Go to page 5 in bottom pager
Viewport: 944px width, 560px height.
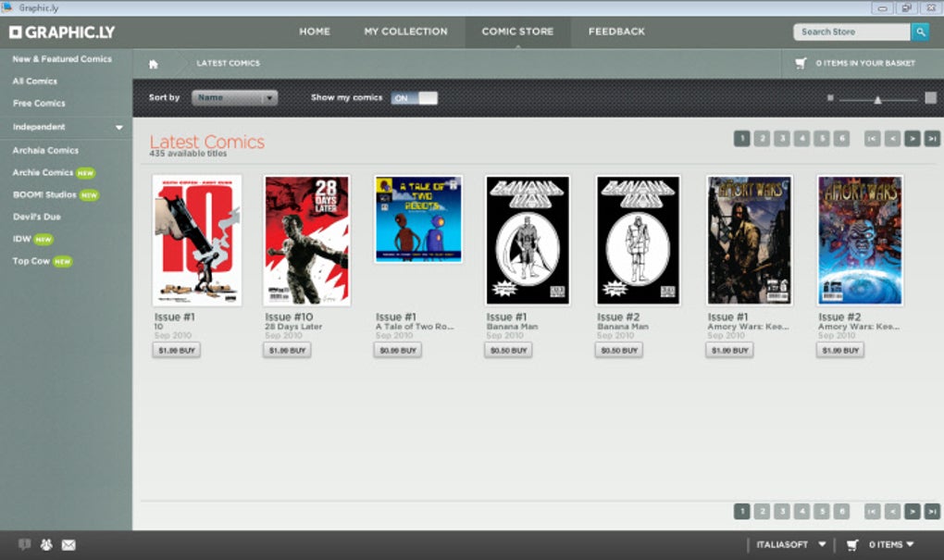[x=822, y=511]
